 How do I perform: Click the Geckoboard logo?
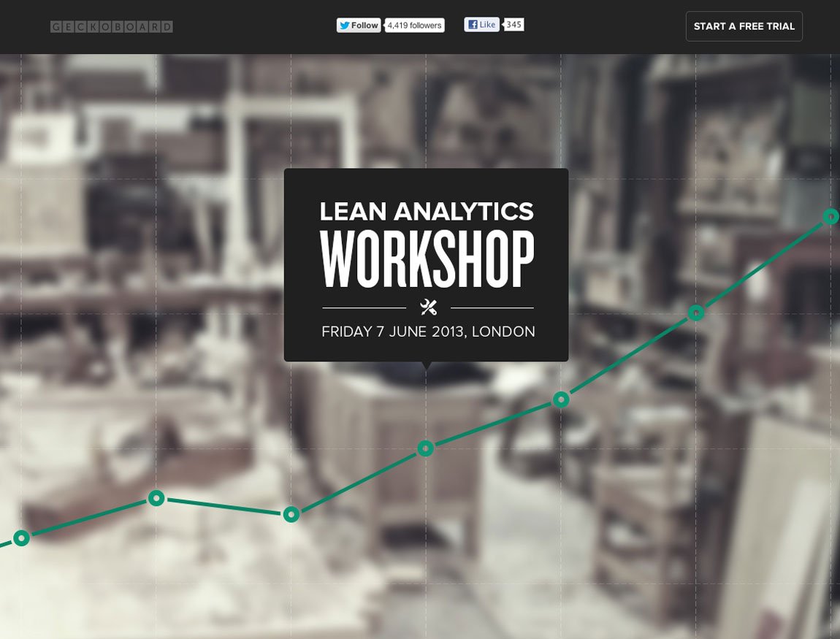[x=111, y=26]
